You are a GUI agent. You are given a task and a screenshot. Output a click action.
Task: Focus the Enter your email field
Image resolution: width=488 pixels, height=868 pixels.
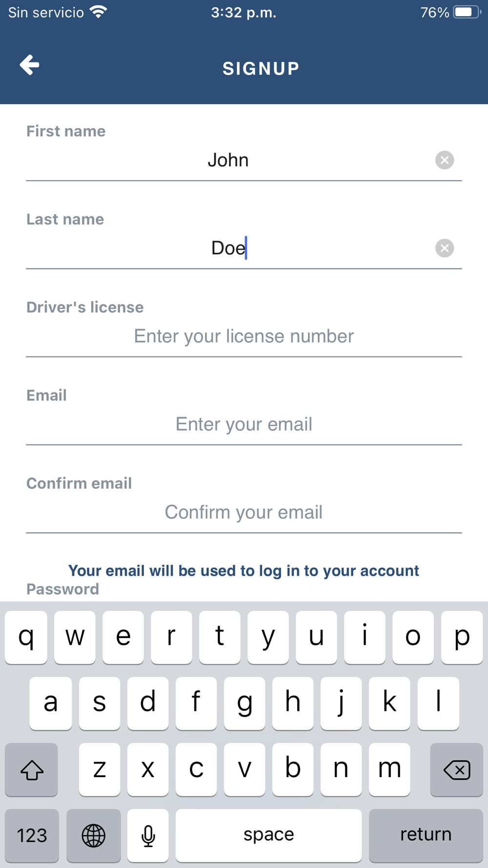tap(244, 424)
